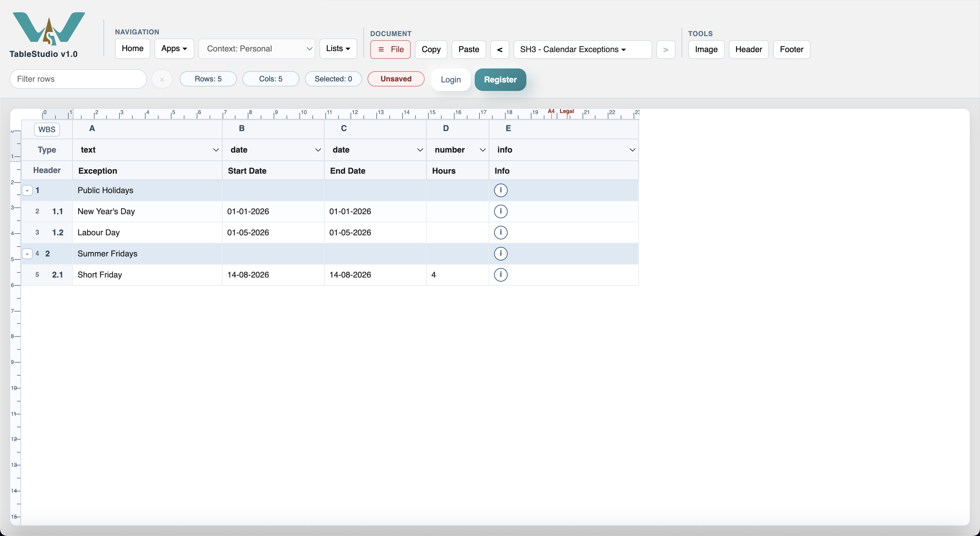Go to previous sheet with < arrow
Image resolution: width=980 pixels, height=536 pixels.
click(x=500, y=49)
